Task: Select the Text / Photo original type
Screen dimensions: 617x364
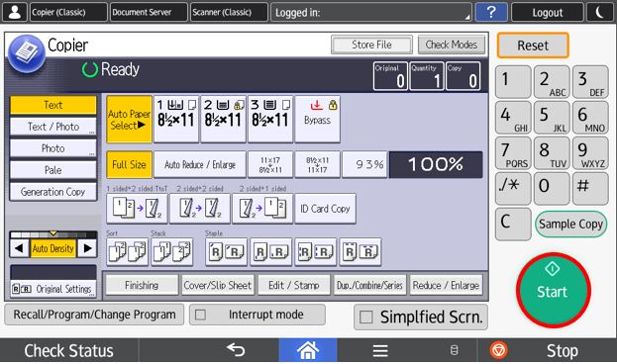Action: coord(53,127)
